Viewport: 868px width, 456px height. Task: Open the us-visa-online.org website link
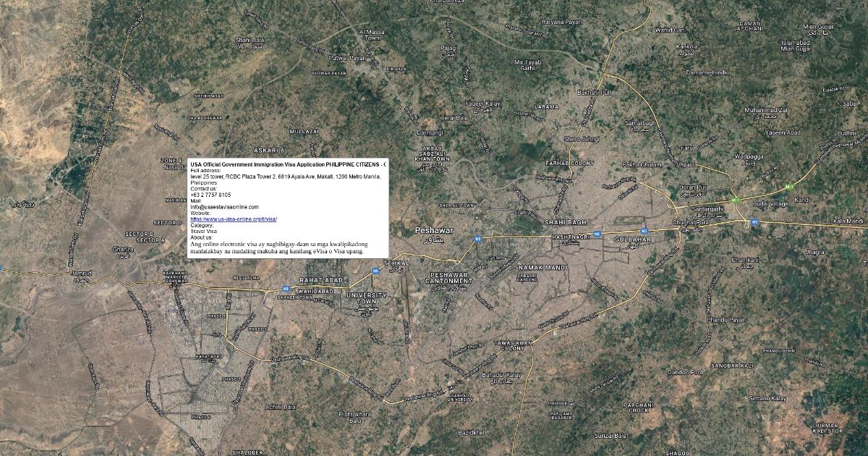234,219
